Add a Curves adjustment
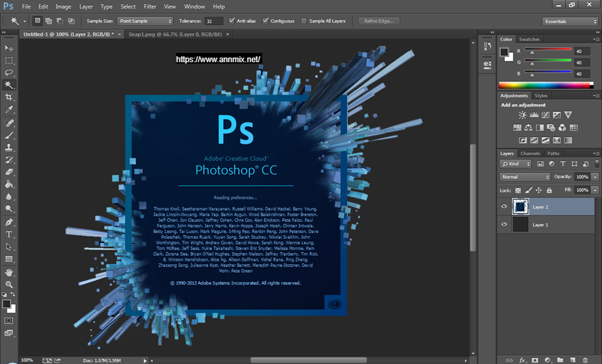602x364 pixels. point(546,114)
